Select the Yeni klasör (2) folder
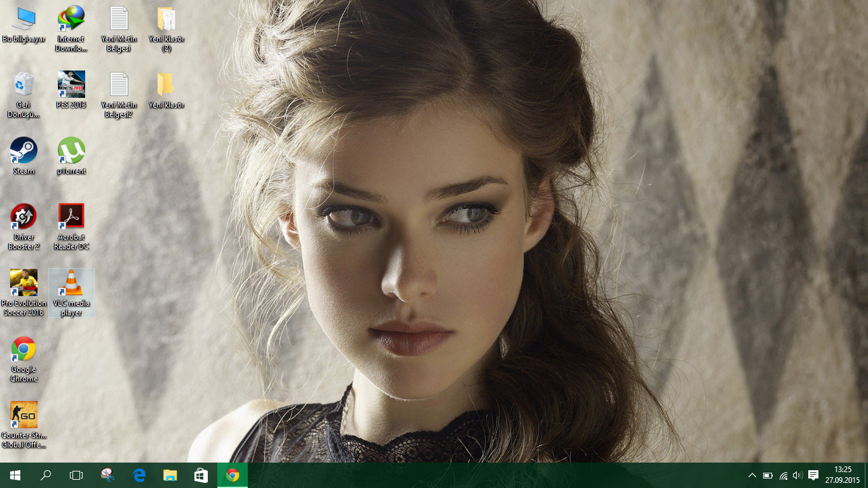 click(x=166, y=29)
